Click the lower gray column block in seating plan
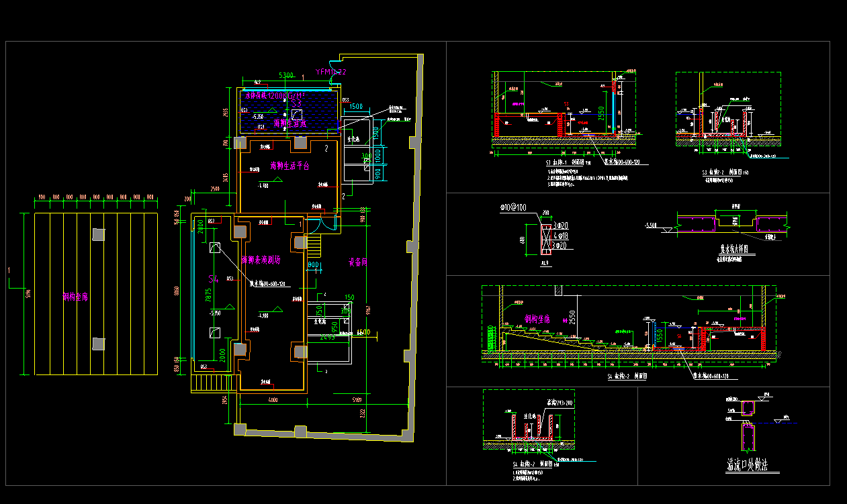The image size is (847, 504). (99, 344)
